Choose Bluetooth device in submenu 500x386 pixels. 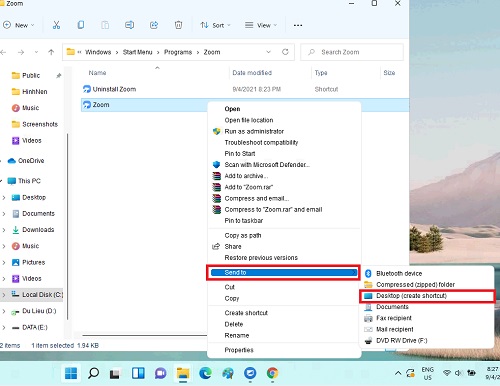[399, 273]
